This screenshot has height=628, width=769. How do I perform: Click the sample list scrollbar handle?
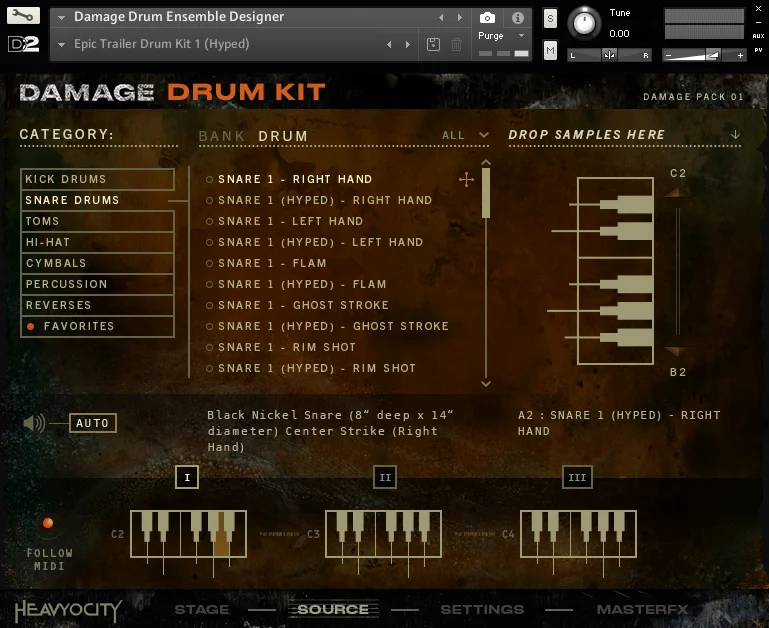pos(486,193)
